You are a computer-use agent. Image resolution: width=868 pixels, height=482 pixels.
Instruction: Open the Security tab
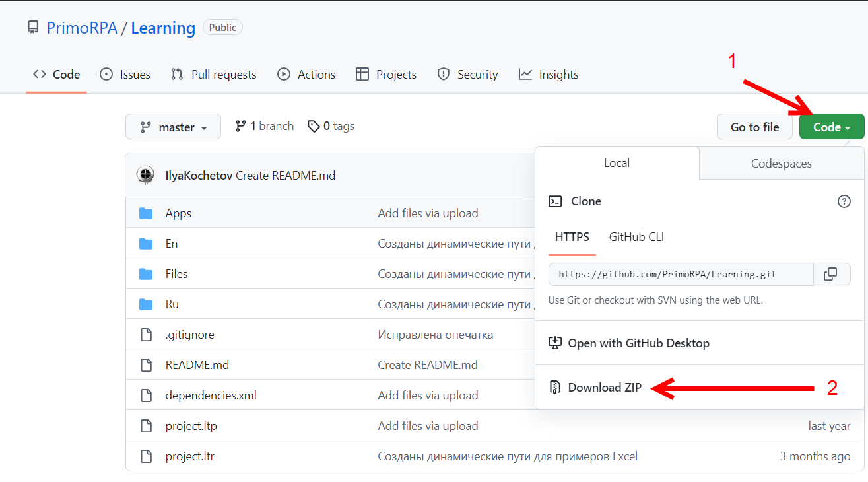(467, 75)
